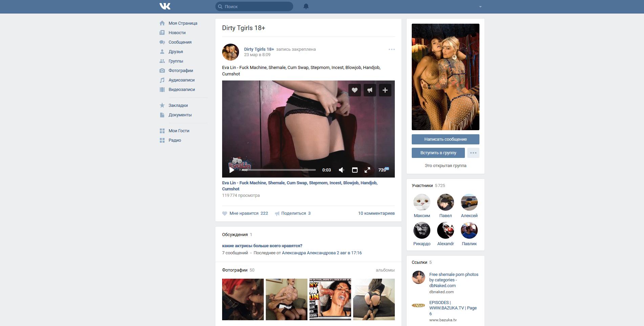Open the account dropdown arrow in header
Image resolution: width=644 pixels, height=326 pixels.
(x=480, y=7)
